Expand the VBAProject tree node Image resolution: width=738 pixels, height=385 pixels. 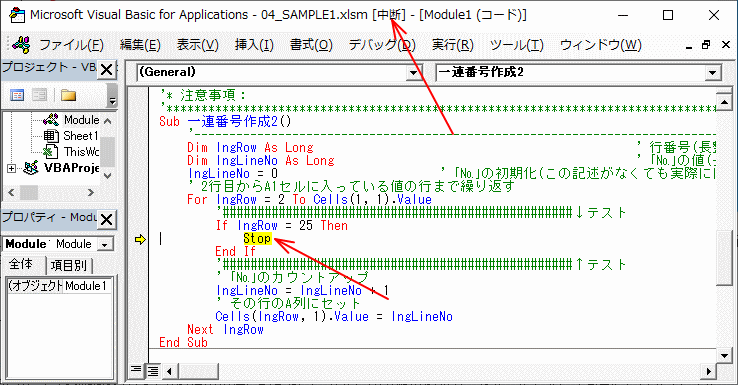(x=11, y=168)
